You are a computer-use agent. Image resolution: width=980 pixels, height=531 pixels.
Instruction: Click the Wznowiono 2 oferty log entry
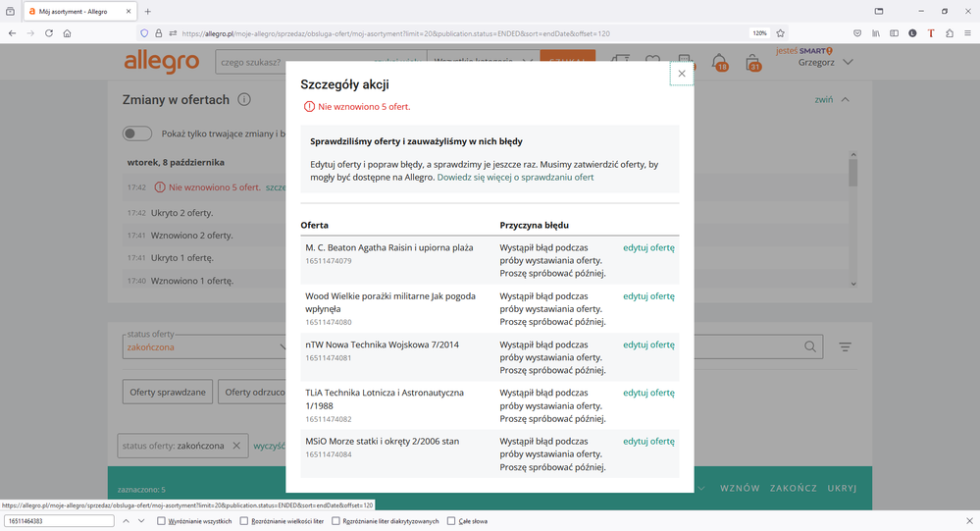[x=192, y=236]
